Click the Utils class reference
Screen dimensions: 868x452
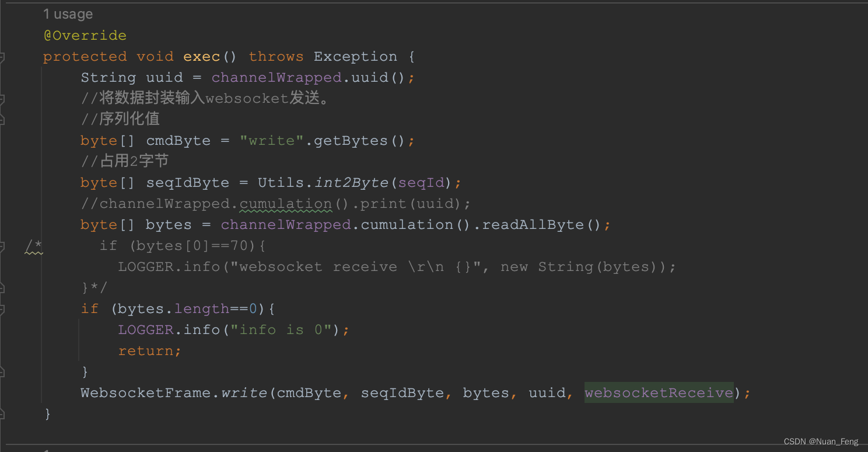click(281, 183)
